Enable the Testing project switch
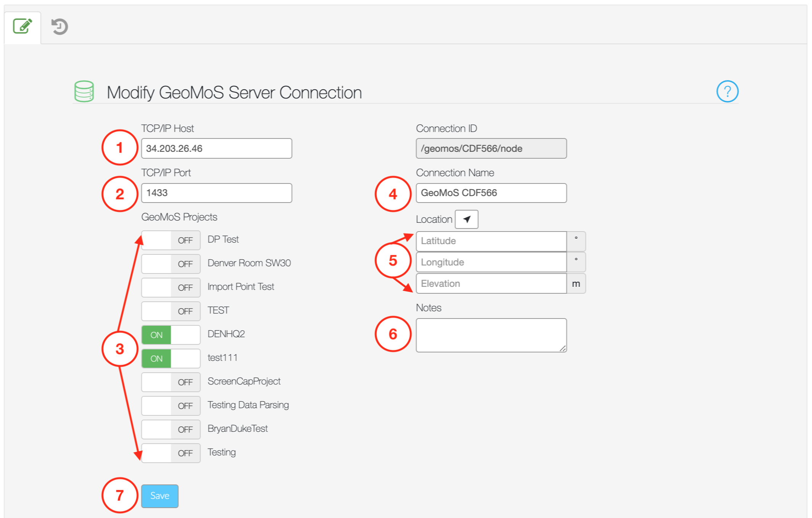Viewport: 812px width, 518px height. click(171, 453)
